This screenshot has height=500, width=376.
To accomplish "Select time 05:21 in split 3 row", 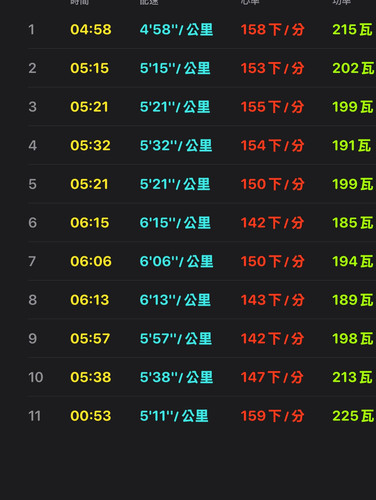I will pyautogui.click(x=89, y=107).
